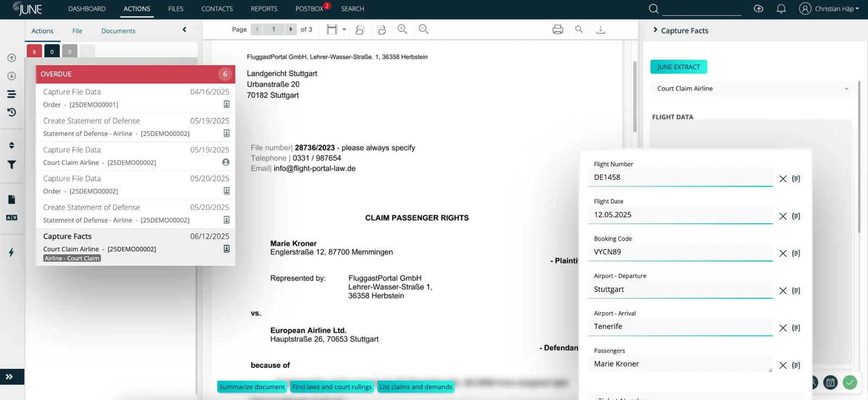The width and height of the screenshot is (868, 400).
Task: Open the filter funnel in the left sidebar
Action: (x=11, y=165)
